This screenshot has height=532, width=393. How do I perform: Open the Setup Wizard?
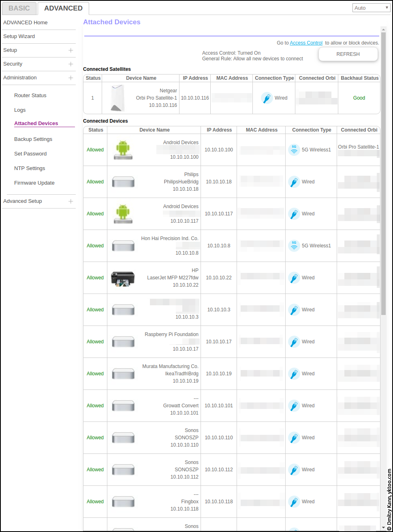(x=19, y=36)
